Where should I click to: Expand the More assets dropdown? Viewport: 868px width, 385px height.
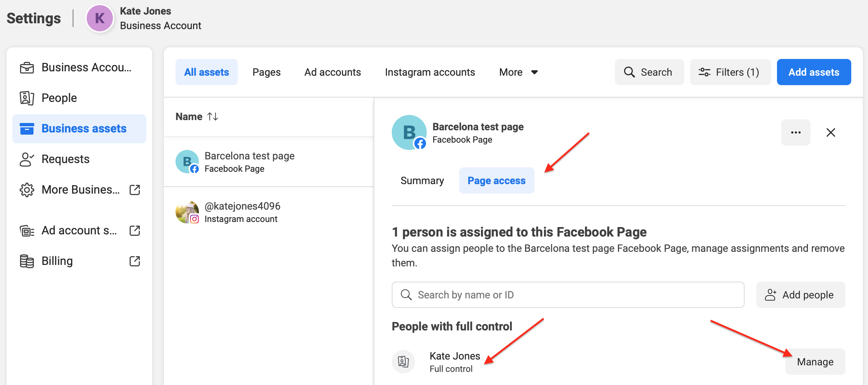point(518,72)
